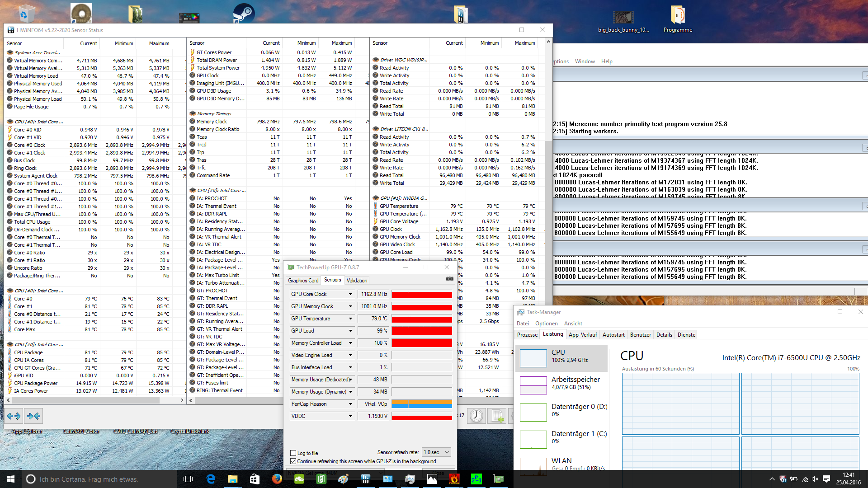The height and width of the screenshot is (488, 868).
Task: Switch to the FurMark flame taskbar icon
Action: [x=454, y=479]
